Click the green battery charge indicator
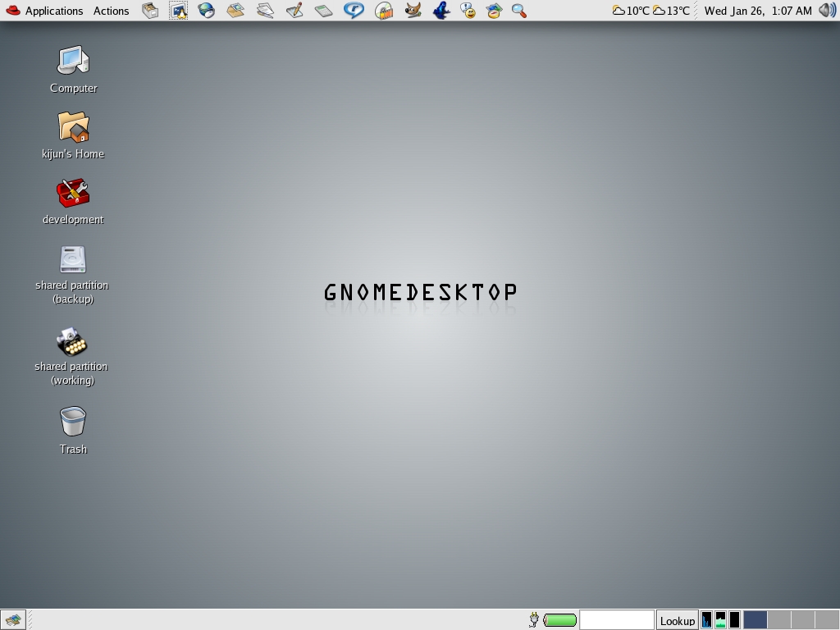Screen dimensions: 840x630 [x=559, y=620]
